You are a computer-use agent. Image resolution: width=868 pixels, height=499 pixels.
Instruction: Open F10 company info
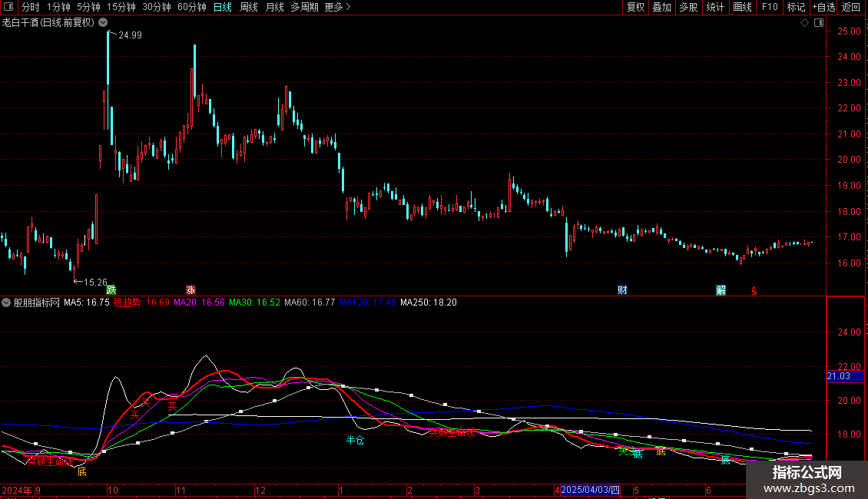770,7
